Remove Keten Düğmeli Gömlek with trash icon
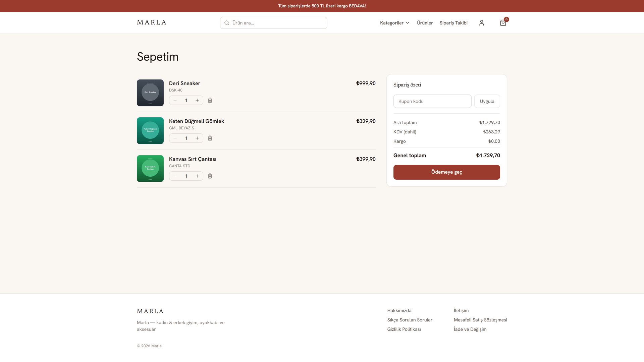 [x=210, y=138]
